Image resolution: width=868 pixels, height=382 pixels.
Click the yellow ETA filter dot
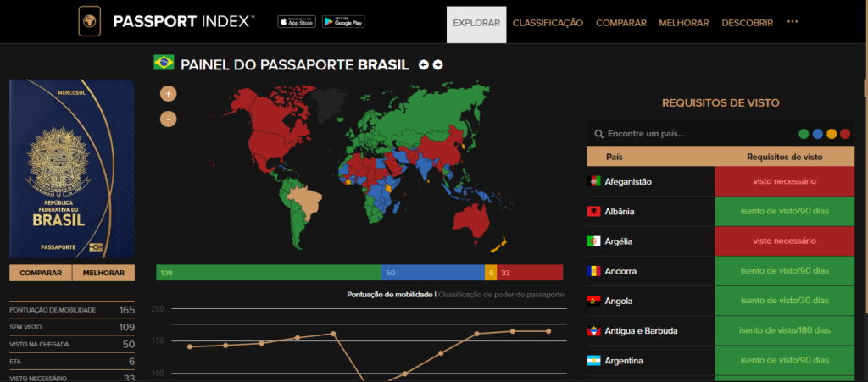click(x=832, y=134)
